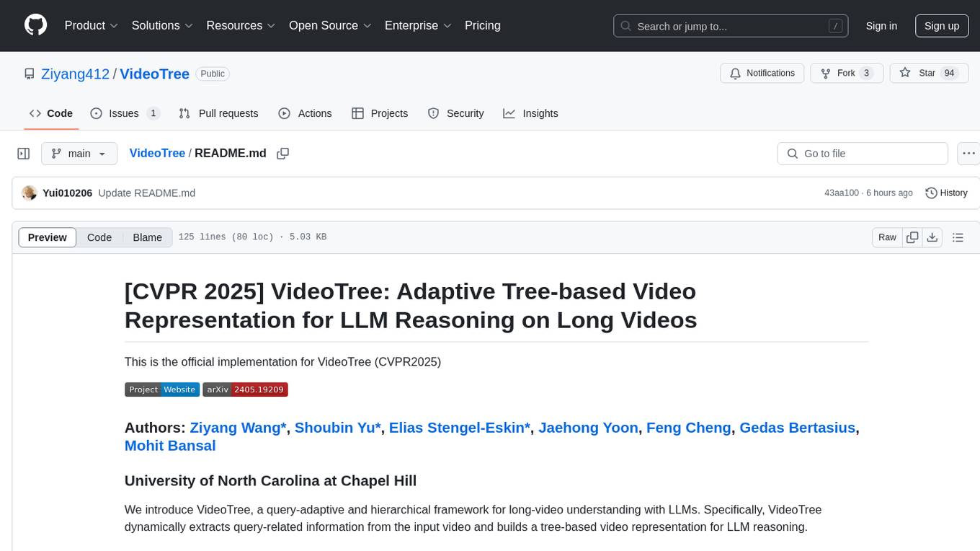Click the Issues counter badge 1
This screenshot has width=980, height=551.
[153, 113]
